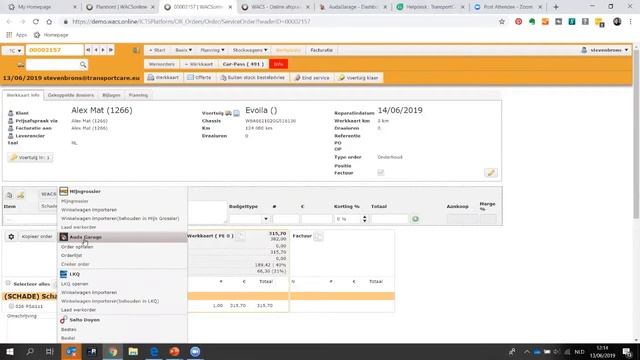Click the green add line button
Viewport: 640px width, 360px height.
tap(415, 219)
